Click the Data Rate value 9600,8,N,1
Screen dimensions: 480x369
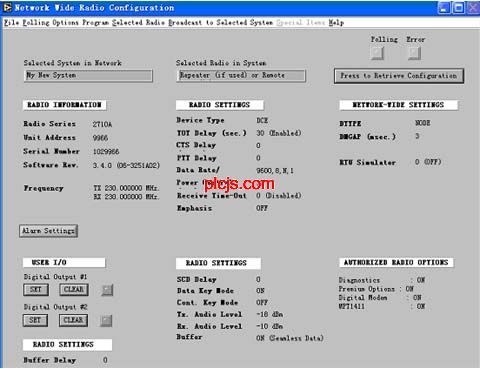(x=275, y=171)
